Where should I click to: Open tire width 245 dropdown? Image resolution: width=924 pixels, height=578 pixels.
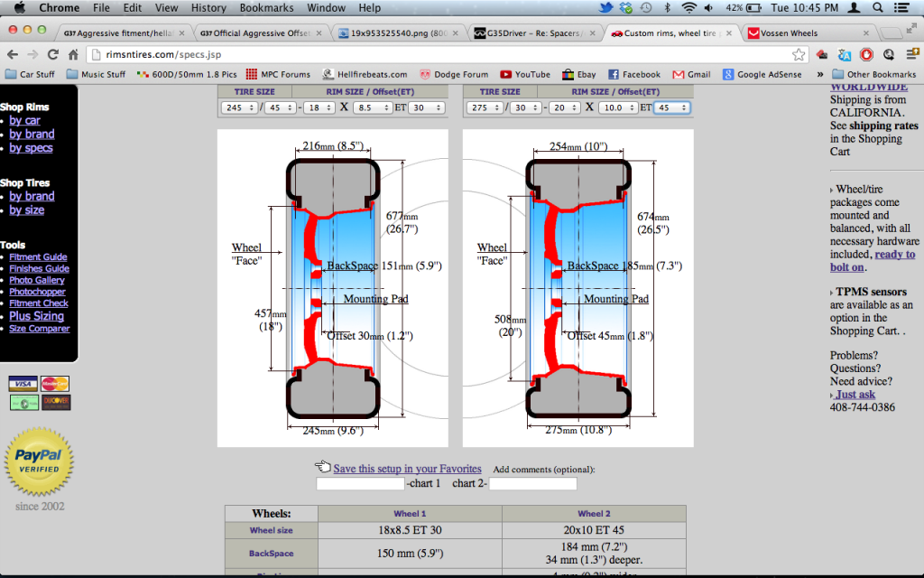point(238,107)
